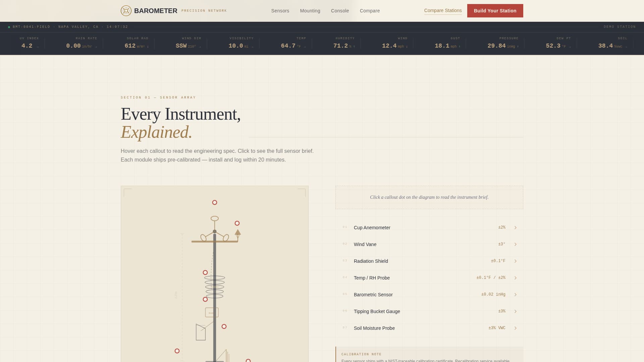Screen dimensions: 644x362
Task: Click the green status indicator beside BMT-0041-FIELD
Action: (x=8, y=26)
